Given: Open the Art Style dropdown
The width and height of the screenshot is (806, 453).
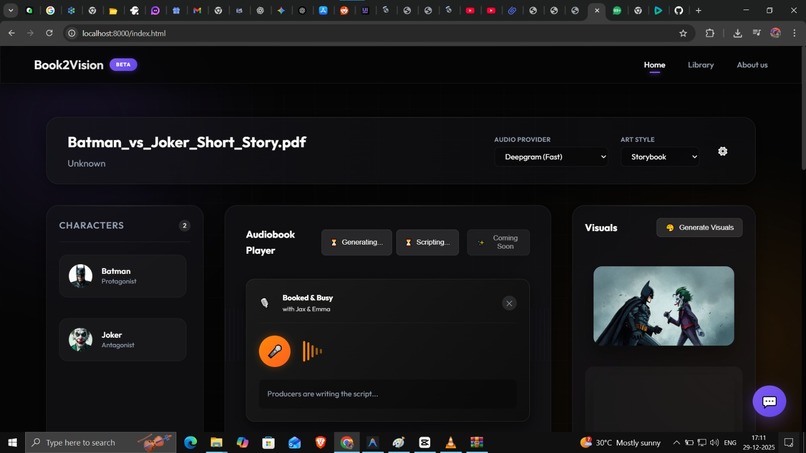Looking at the screenshot, I should (660, 157).
